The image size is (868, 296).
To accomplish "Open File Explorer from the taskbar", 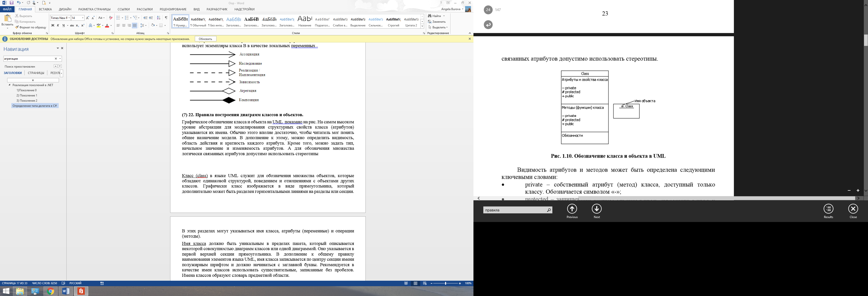I will [20, 291].
